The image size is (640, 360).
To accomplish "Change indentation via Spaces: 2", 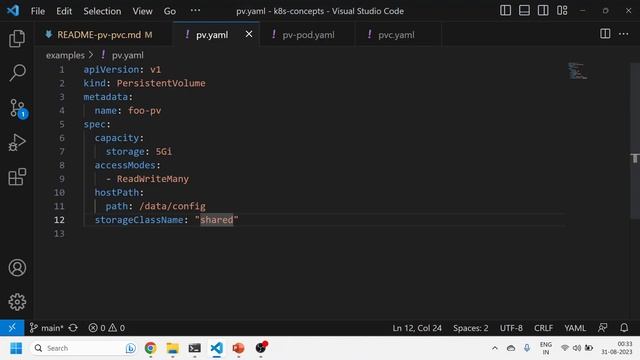I will coord(470,328).
